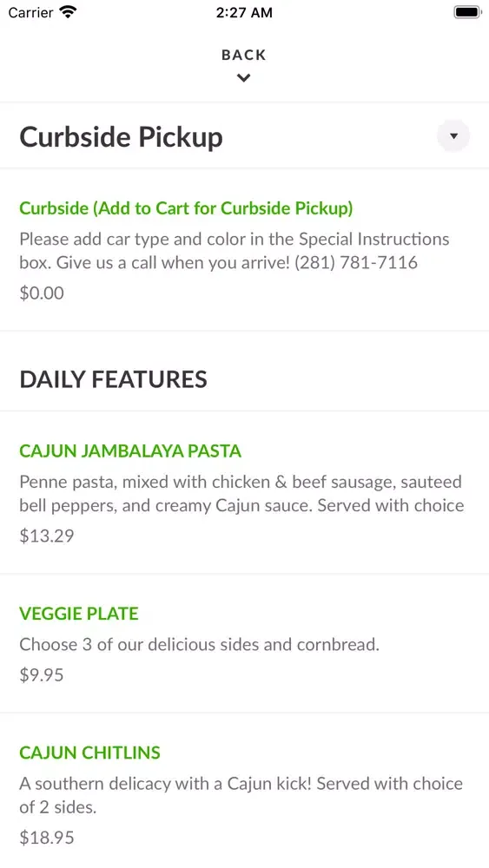Tap the $13.29 jambalaya pasta price

point(47,536)
